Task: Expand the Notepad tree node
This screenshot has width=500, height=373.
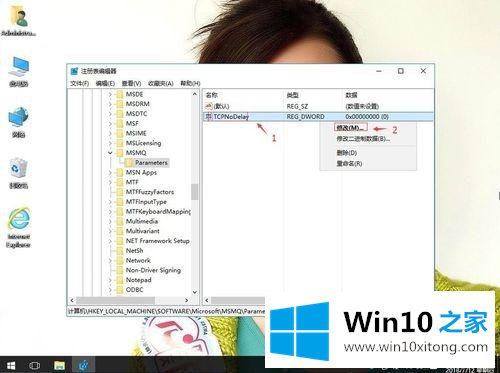Action: [x=110, y=280]
